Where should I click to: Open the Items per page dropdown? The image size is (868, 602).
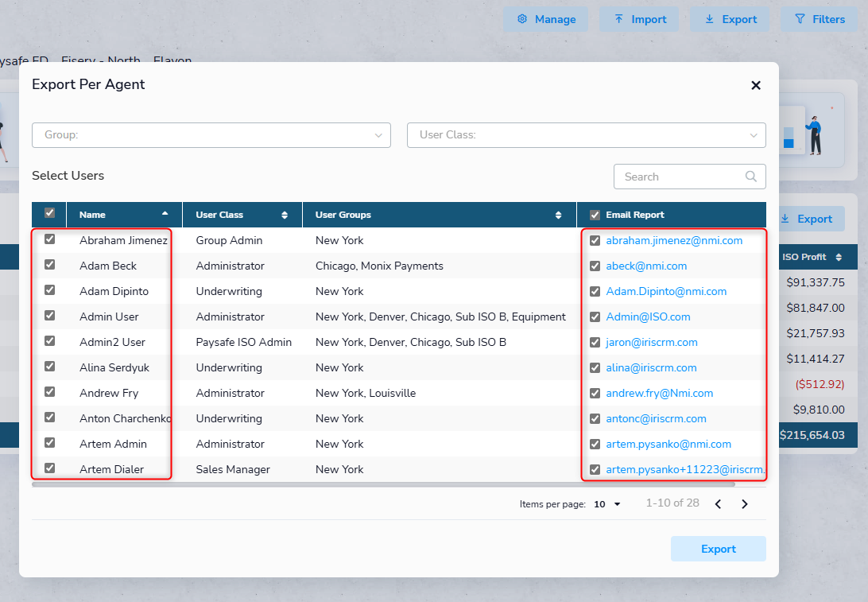(x=608, y=504)
